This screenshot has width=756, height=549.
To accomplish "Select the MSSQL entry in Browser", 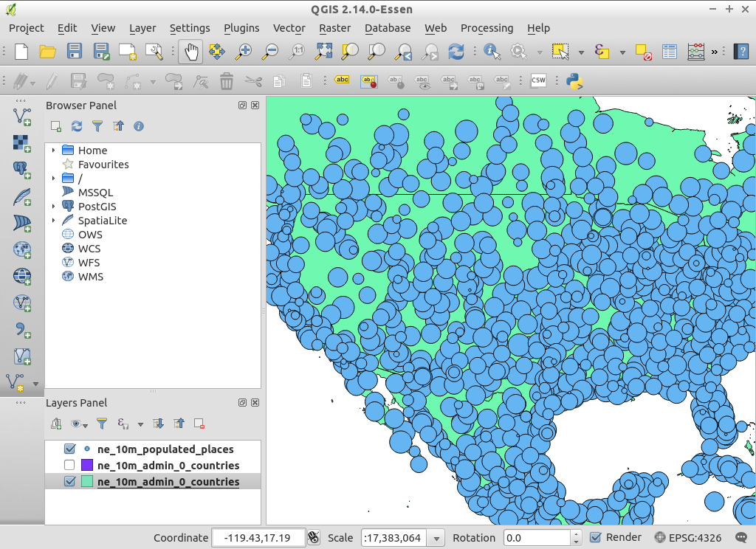I will pos(95,193).
